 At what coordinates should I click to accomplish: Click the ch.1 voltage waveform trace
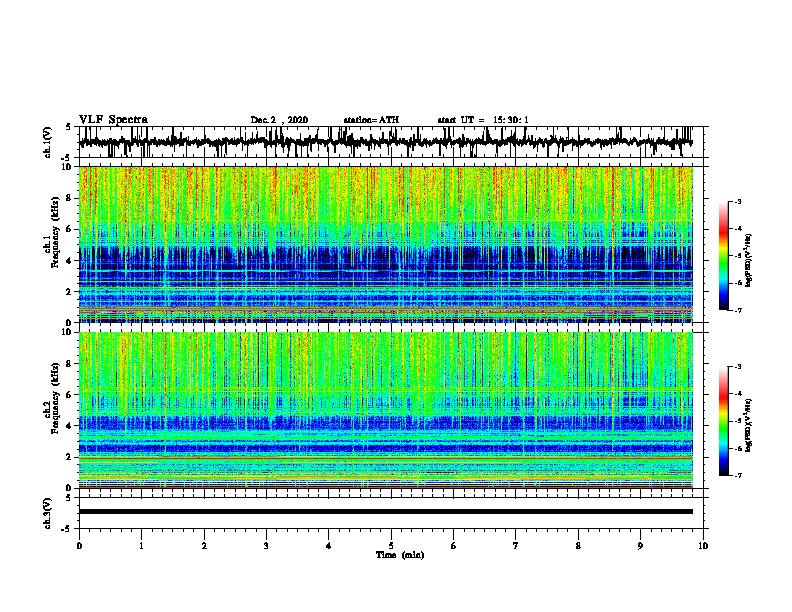click(x=386, y=142)
